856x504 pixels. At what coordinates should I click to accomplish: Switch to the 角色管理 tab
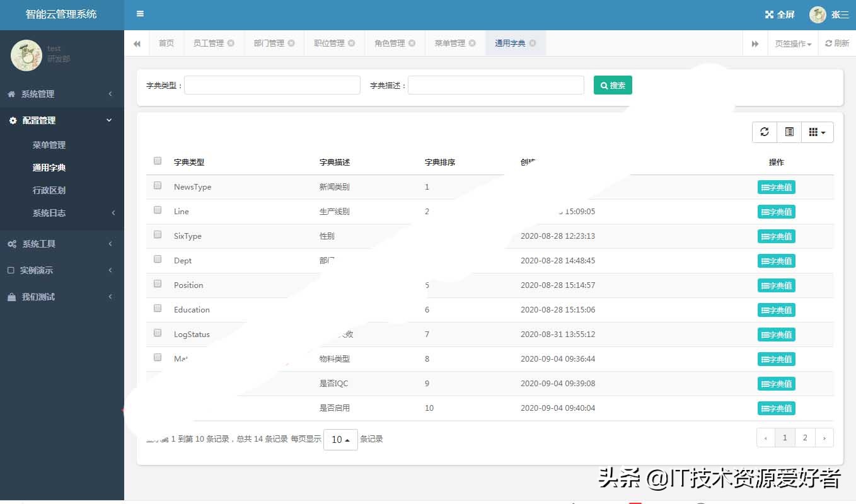[390, 43]
